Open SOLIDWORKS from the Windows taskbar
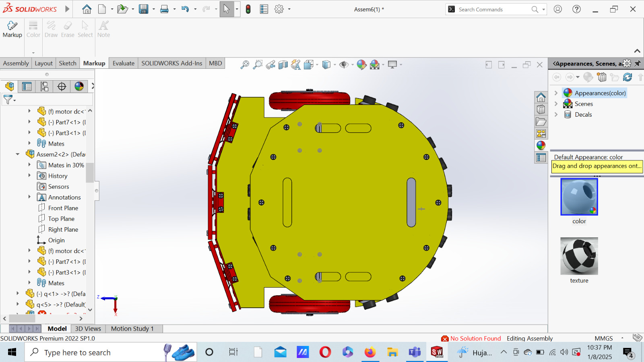This screenshot has width=644, height=362. point(437,352)
